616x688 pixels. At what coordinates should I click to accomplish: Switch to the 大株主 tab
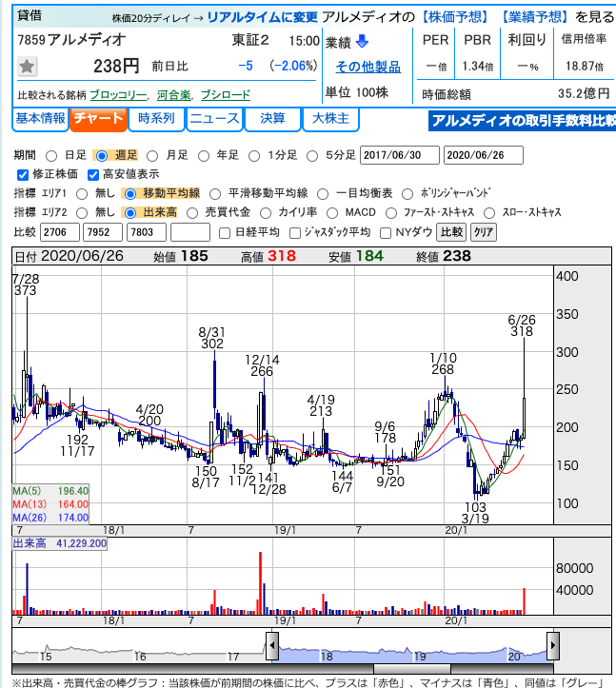[330, 119]
